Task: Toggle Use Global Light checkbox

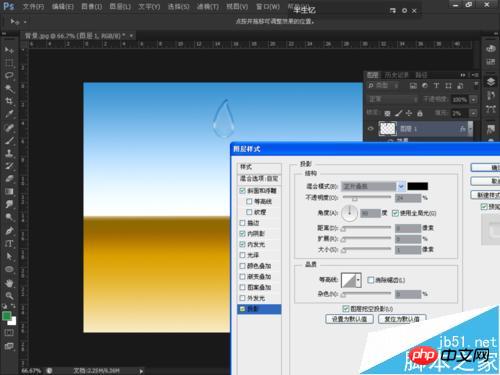Action: point(395,213)
